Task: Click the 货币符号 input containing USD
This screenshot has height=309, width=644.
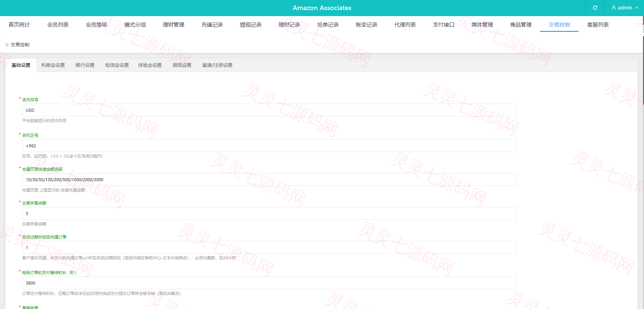Action: coord(269,110)
